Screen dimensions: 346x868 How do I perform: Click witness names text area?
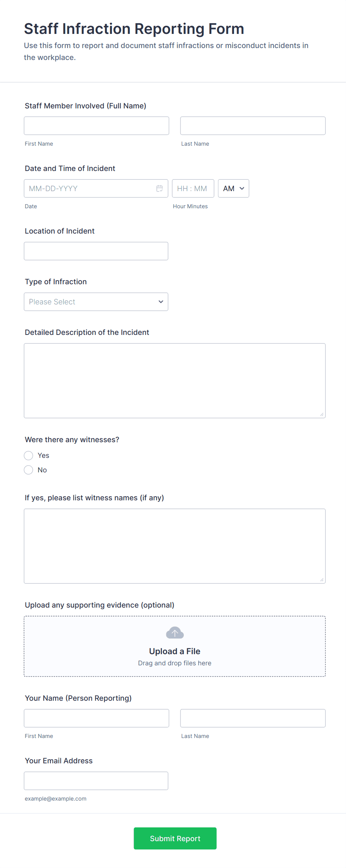(x=174, y=546)
